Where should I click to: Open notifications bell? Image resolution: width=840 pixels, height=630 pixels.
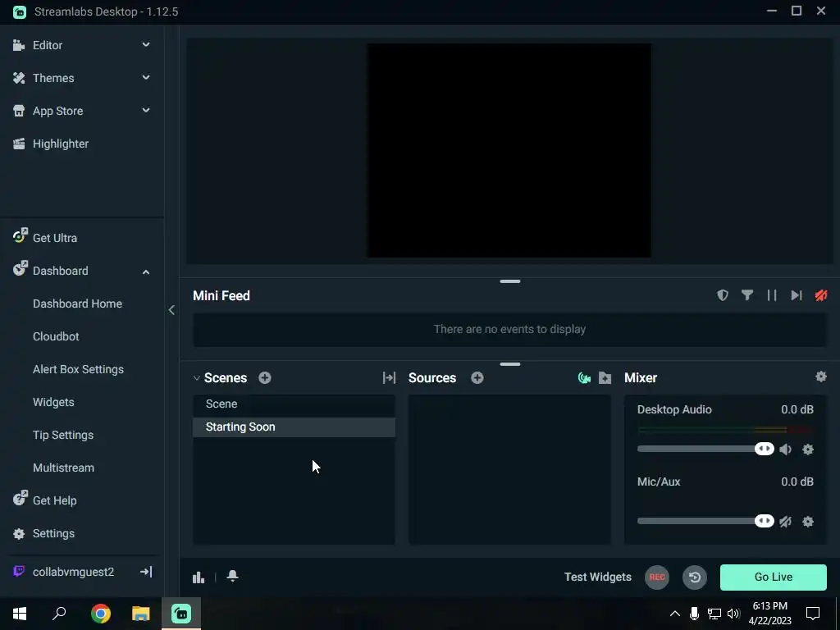tap(232, 576)
